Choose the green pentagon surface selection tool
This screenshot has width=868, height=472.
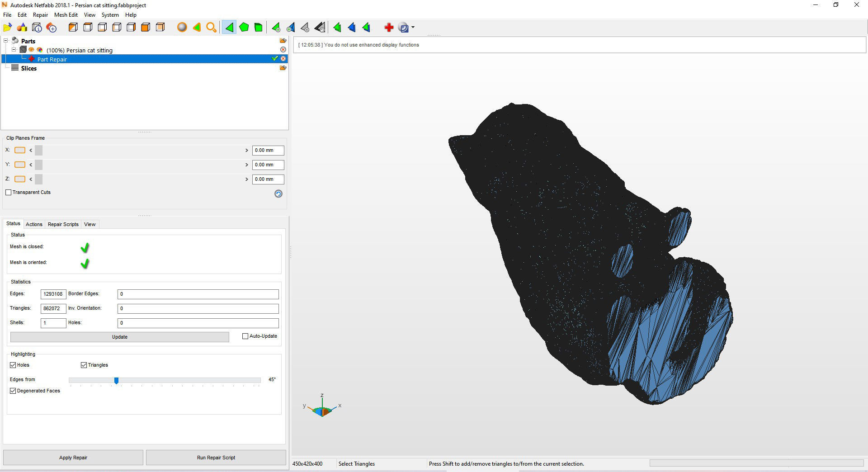tap(244, 28)
